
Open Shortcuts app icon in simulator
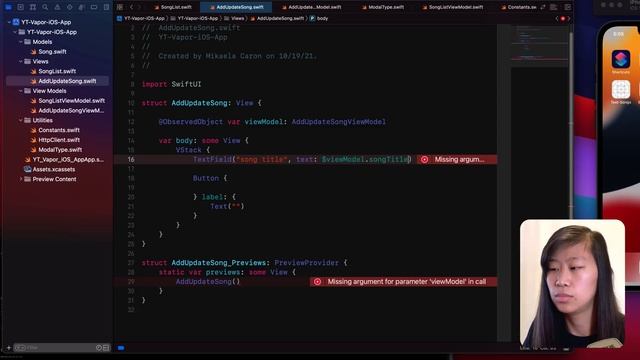click(621, 59)
